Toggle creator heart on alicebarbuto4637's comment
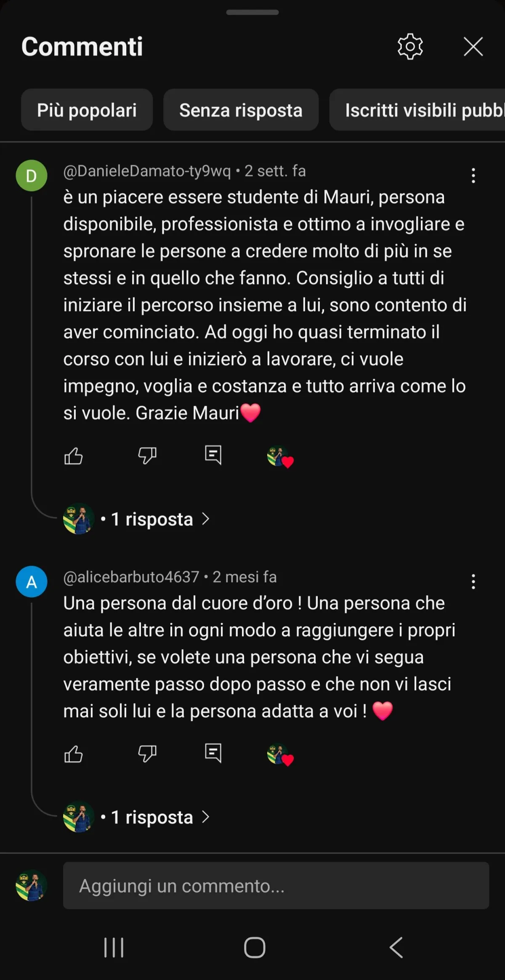The width and height of the screenshot is (505, 980). [280, 754]
